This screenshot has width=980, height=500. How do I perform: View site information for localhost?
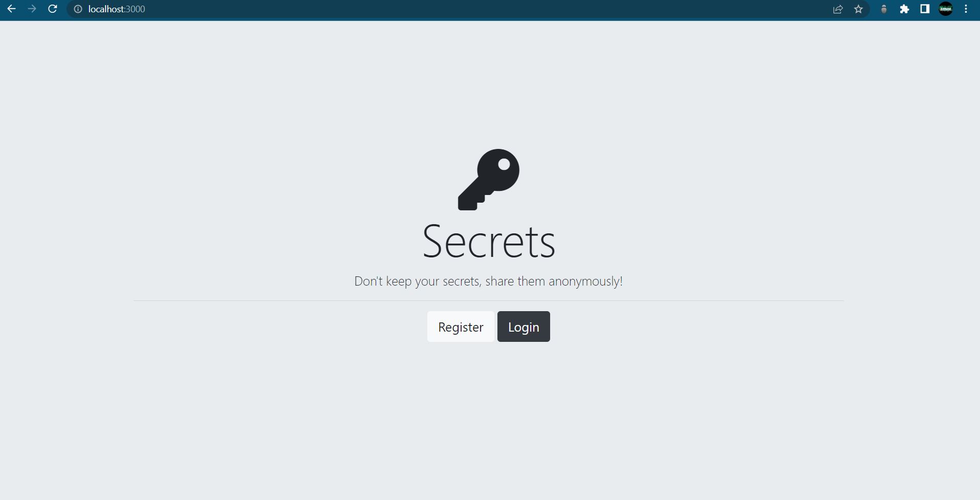78,9
